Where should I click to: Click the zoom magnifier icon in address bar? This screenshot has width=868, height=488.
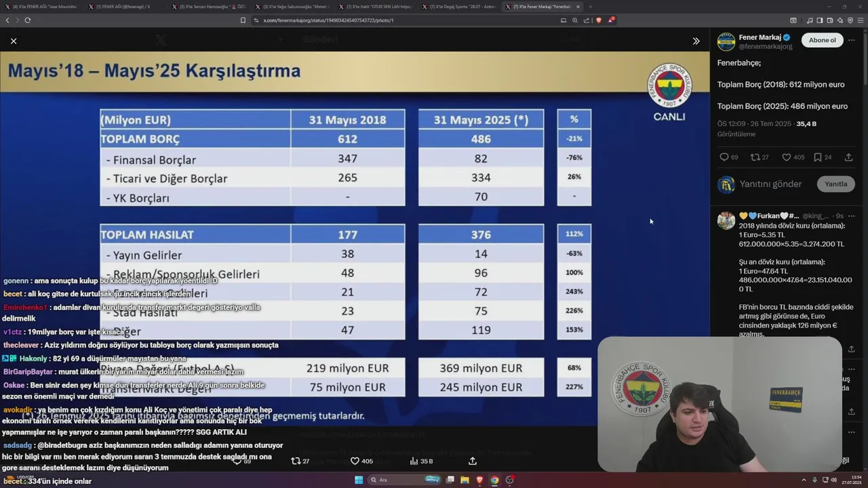pos(575,20)
